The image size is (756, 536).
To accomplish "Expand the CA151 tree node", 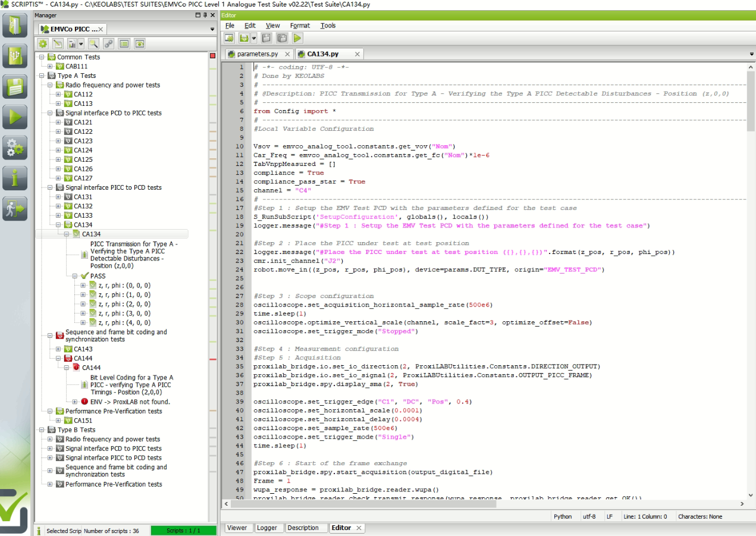I will [58, 421].
